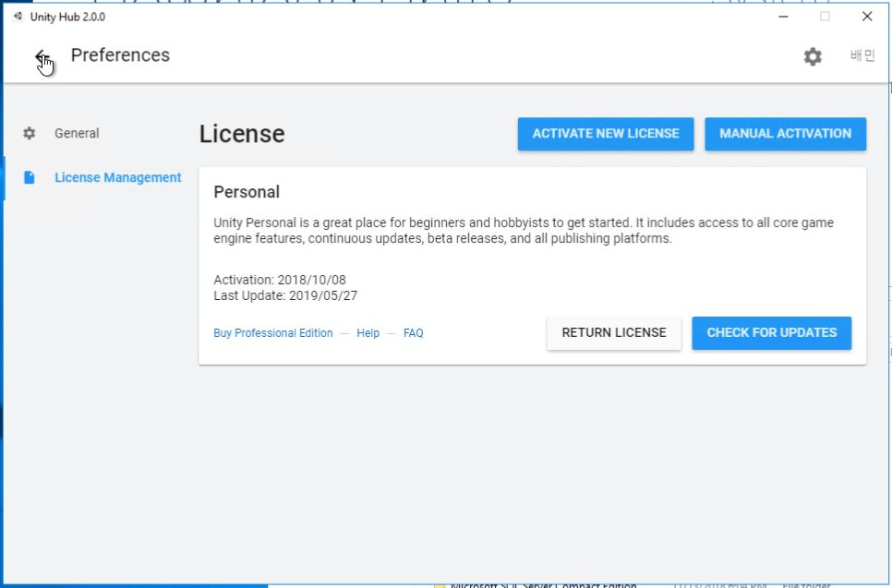Close the Unity Hub window
Viewport: 892px width, 588px height.
point(866,17)
